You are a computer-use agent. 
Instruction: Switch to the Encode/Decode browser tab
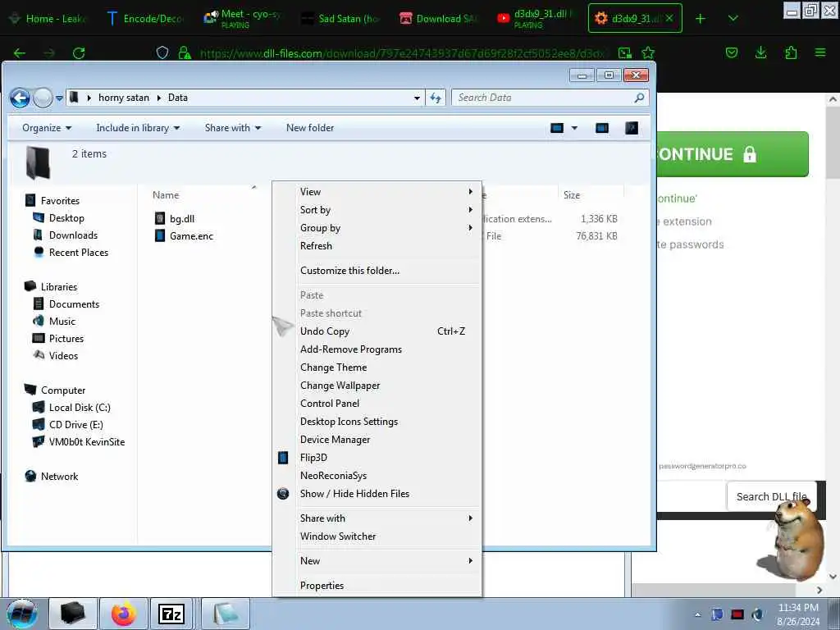click(x=146, y=19)
